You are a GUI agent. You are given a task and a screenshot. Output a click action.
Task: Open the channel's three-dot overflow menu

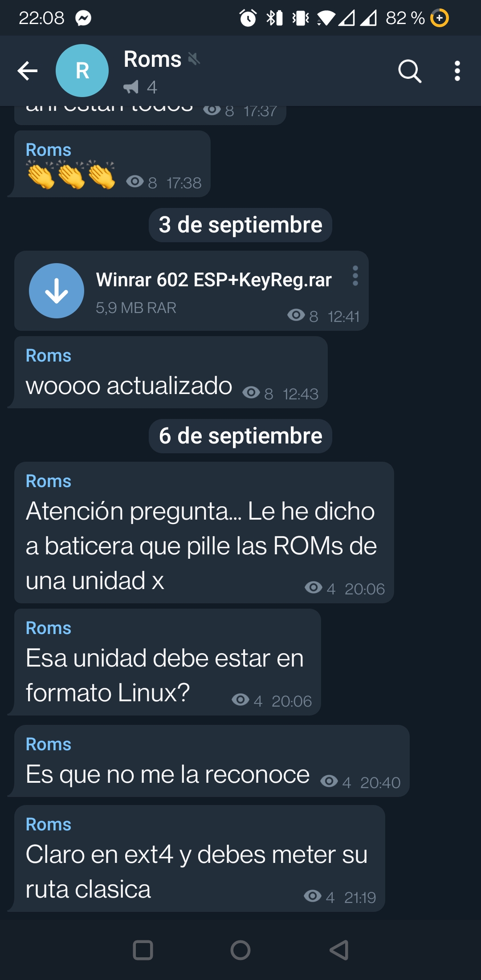pyautogui.click(x=457, y=71)
